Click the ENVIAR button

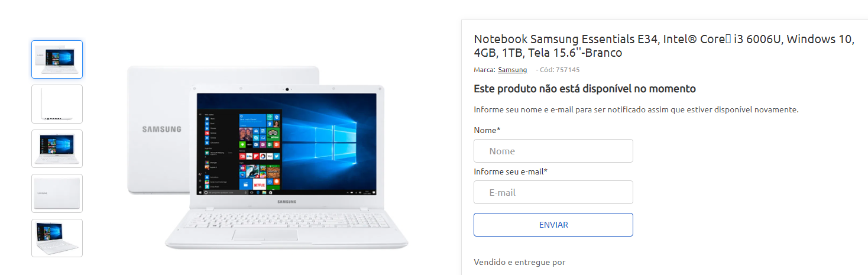(x=553, y=225)
